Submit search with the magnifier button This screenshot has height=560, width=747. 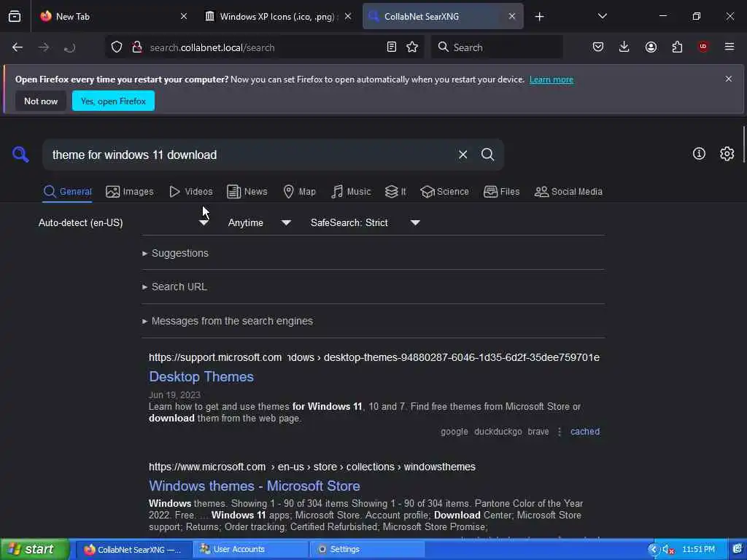487,155
